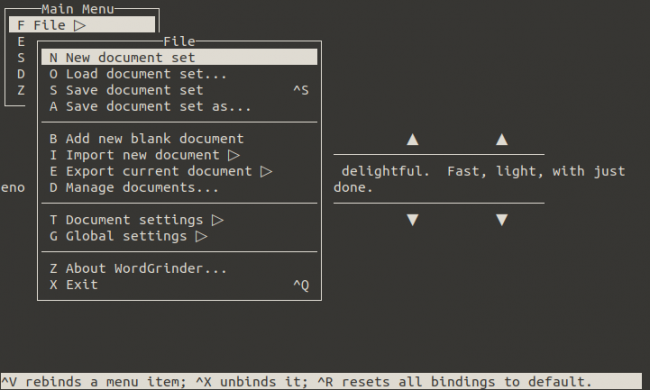The width and height of the screenshot is (650, 390).
Task: Click right up-arrow triangle above text
Action: [x=502, y=139]
